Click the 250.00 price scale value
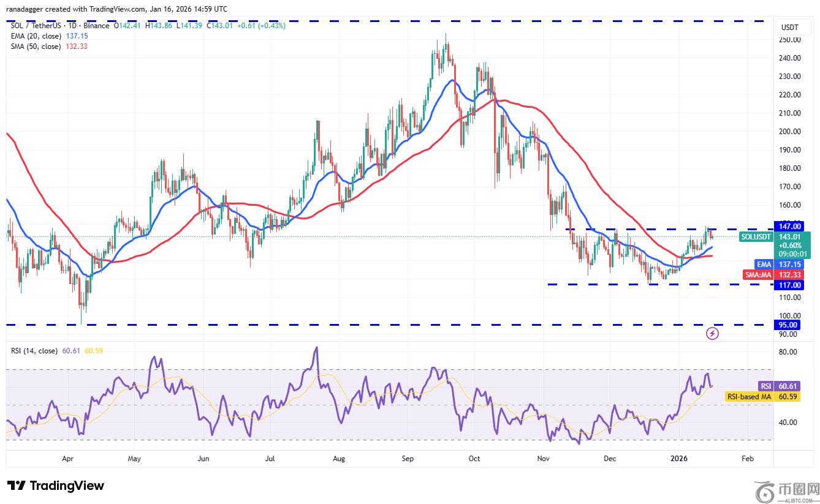Image resolution: width=820 pixels, height=504 pixels. 789,40
